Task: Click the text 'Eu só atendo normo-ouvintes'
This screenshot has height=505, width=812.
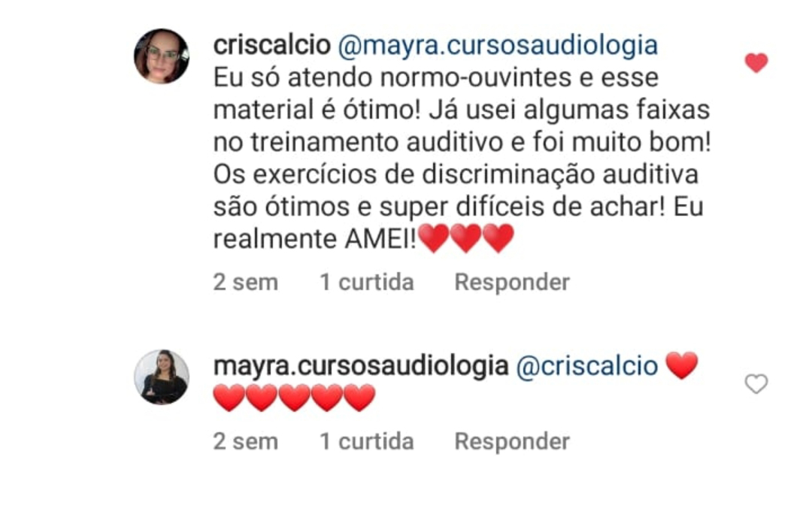Action: tap(393, 78)
